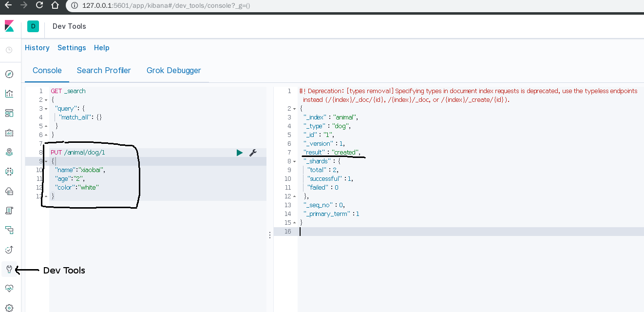Toggle the fold arrow at editor line 6
Image resolution: width=644 pixels, height=312 pixels.
click(x=46, y=135)
